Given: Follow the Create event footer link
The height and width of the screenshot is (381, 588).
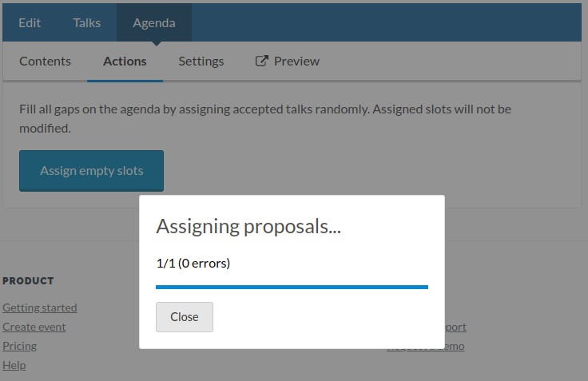Looking at the screenshot, I should pos(34,327).
